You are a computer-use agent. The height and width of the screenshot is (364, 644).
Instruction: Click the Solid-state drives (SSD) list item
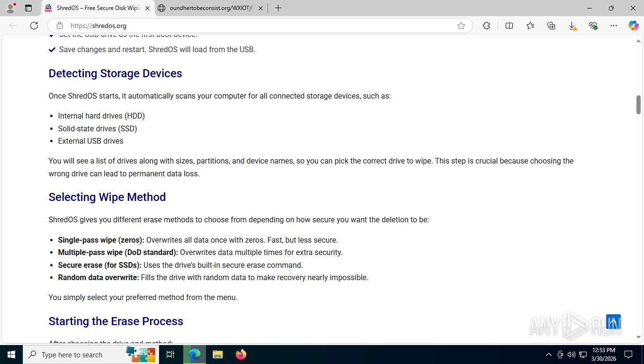[98, 128]
